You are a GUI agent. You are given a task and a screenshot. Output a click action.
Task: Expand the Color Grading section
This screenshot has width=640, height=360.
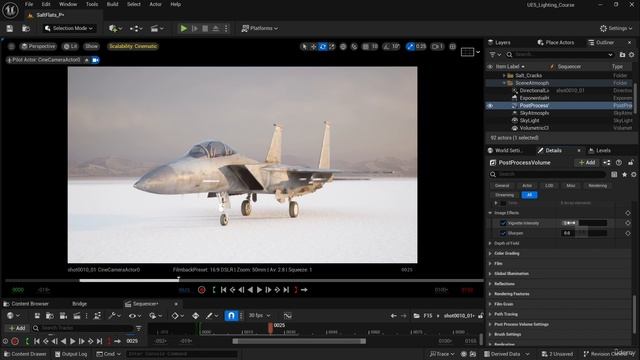490,253
